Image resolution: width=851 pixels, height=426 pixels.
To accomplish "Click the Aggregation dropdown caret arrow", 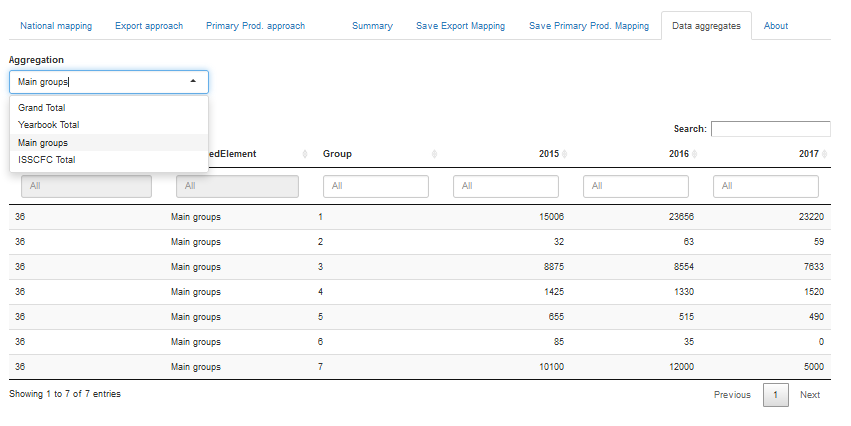I will (193, 82).
